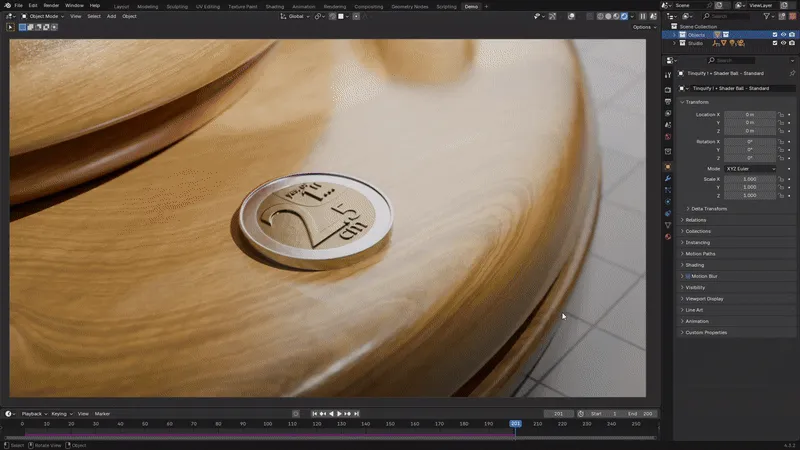Open the timeline Marker menu
Viewport: 800px width, 450px height.
tap(102, 414)
